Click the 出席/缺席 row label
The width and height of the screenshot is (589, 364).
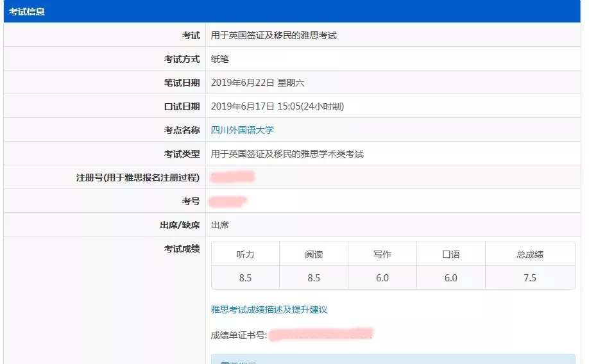coord(180,225)
